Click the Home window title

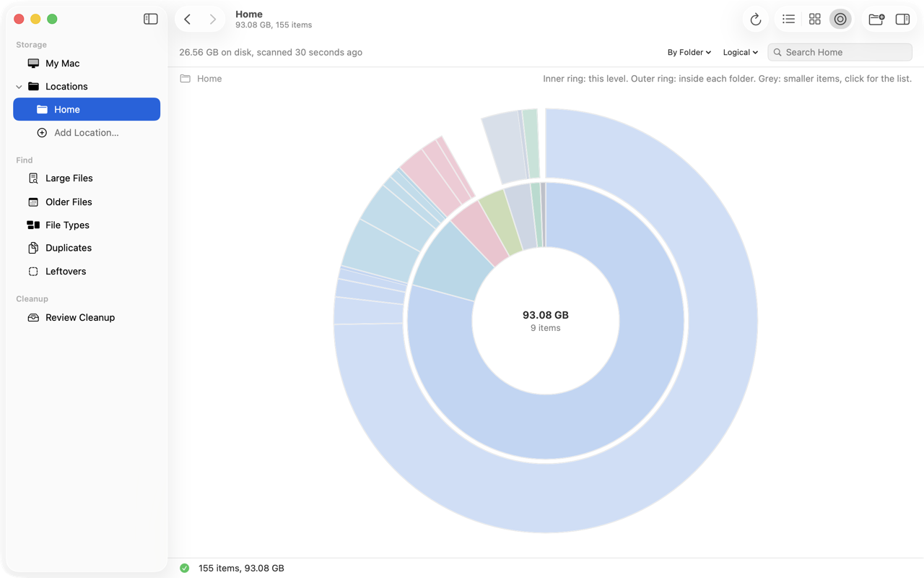(x=249, y=14)
